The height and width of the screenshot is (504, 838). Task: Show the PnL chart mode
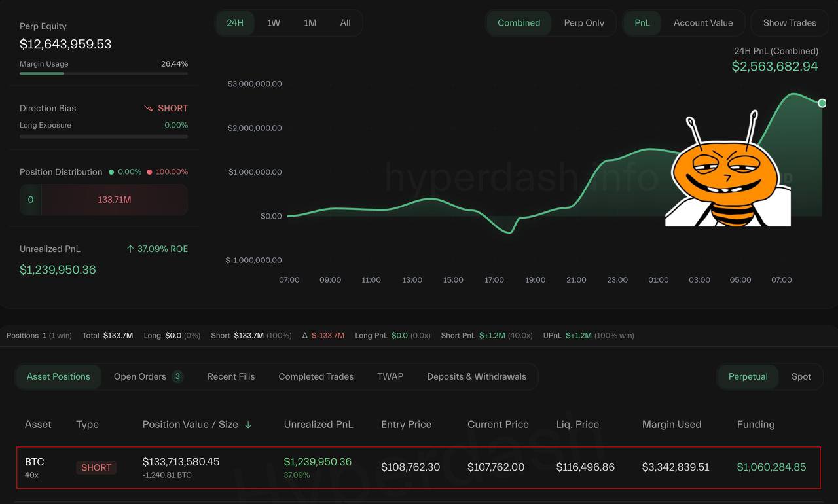[x=642, y=23]
